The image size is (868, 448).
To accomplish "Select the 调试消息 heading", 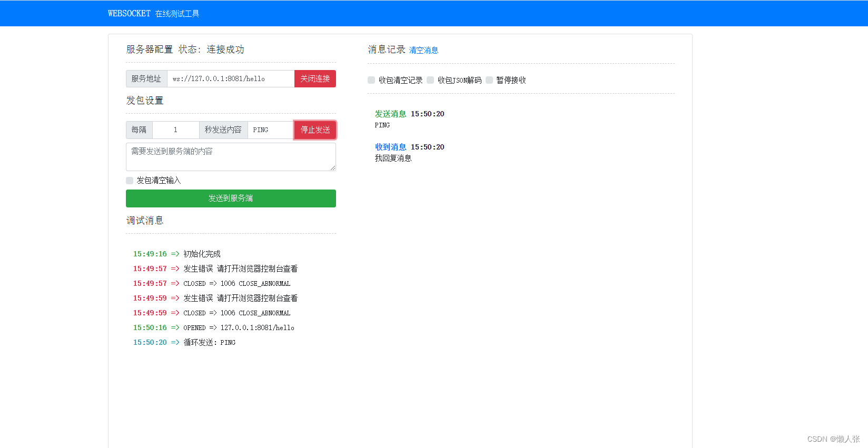I will (x=145, y=221).
